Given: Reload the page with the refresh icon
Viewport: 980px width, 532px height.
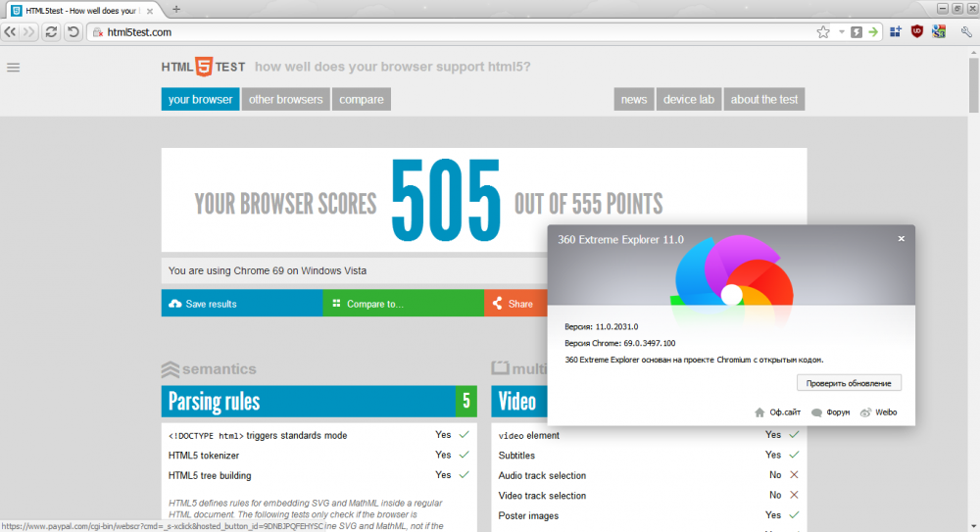Looking at the screenshot, I should coord(51,32).
